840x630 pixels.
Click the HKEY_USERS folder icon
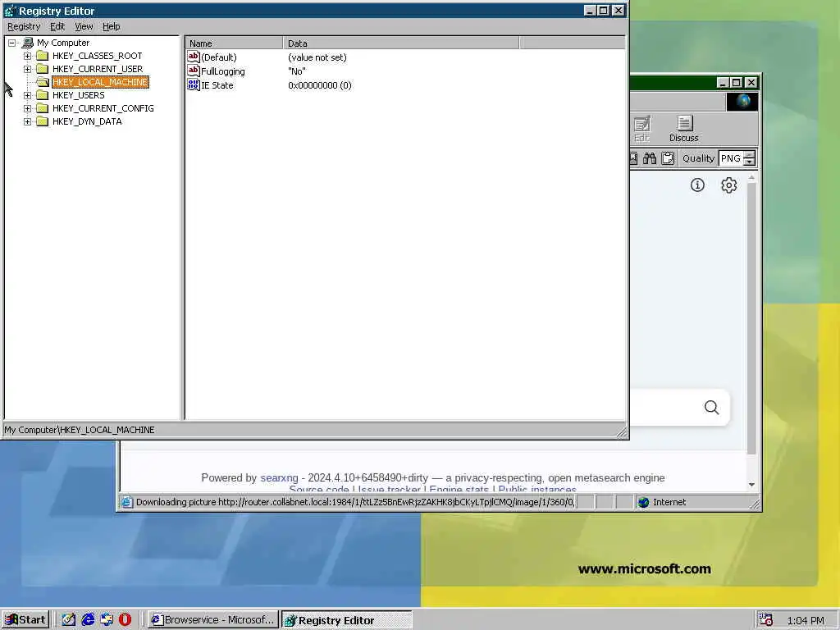click(43, 95)
